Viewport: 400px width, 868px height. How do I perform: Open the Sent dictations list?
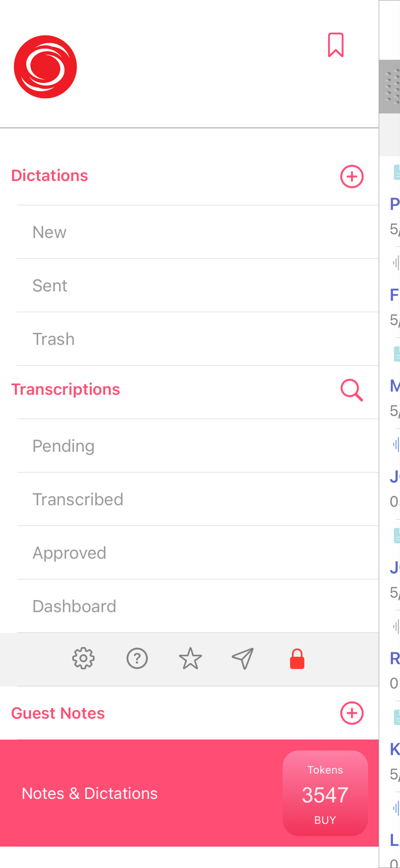(x=50, y=286)
